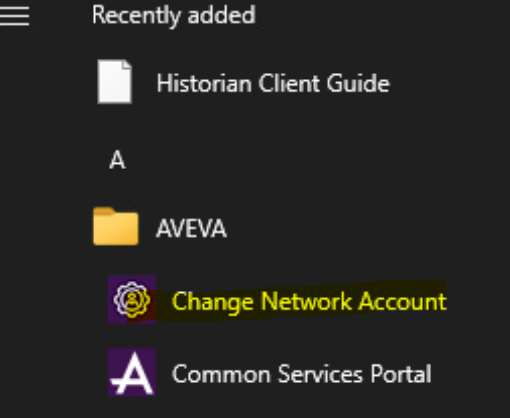Image resolution: width=510 pixels, height=418 pixels.
Task: Click the highlighted Change Network Account text
Action: click(x=309, y=302)
